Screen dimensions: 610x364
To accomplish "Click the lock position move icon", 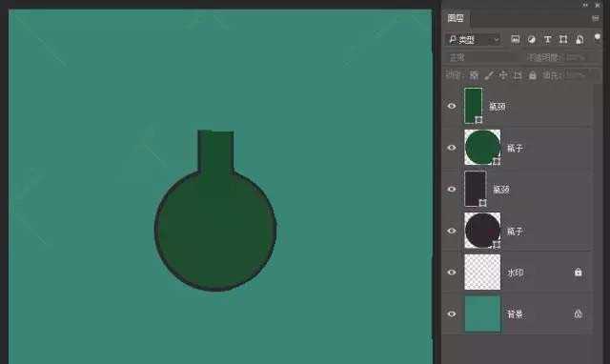I will [503, 75].
